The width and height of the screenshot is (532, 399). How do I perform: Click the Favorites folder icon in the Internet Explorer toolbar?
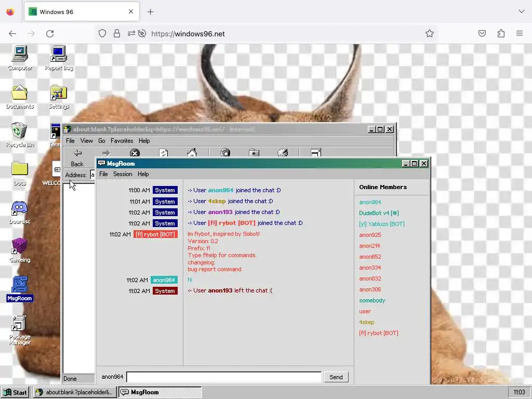[254, 153]
